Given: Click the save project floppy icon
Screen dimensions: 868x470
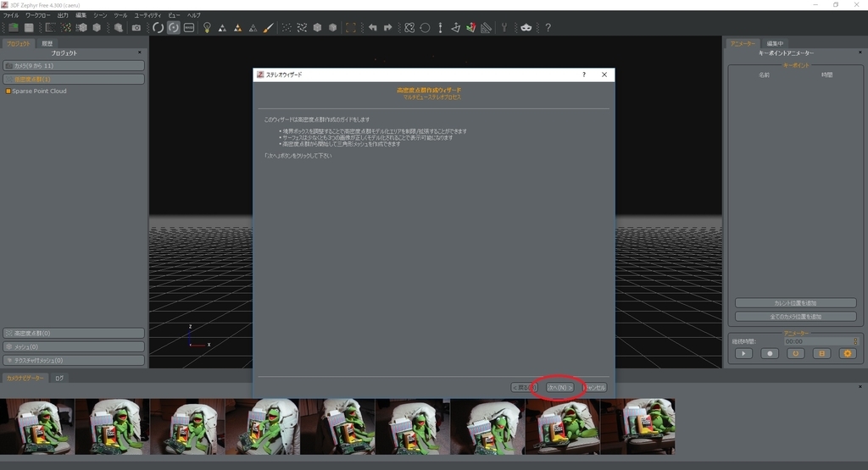Looking at the screenshot, I should 29,28.
